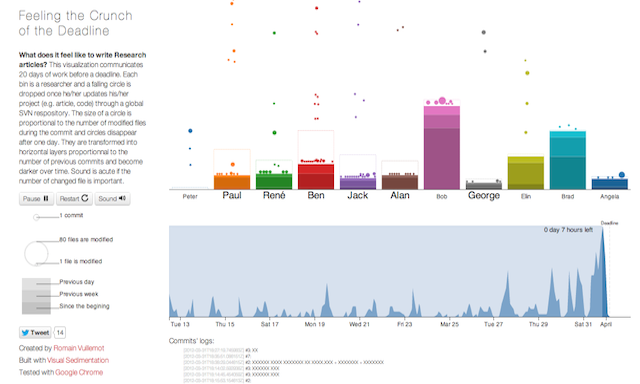
Task: Open the Google Chrome link
Action: pos(79,372)
